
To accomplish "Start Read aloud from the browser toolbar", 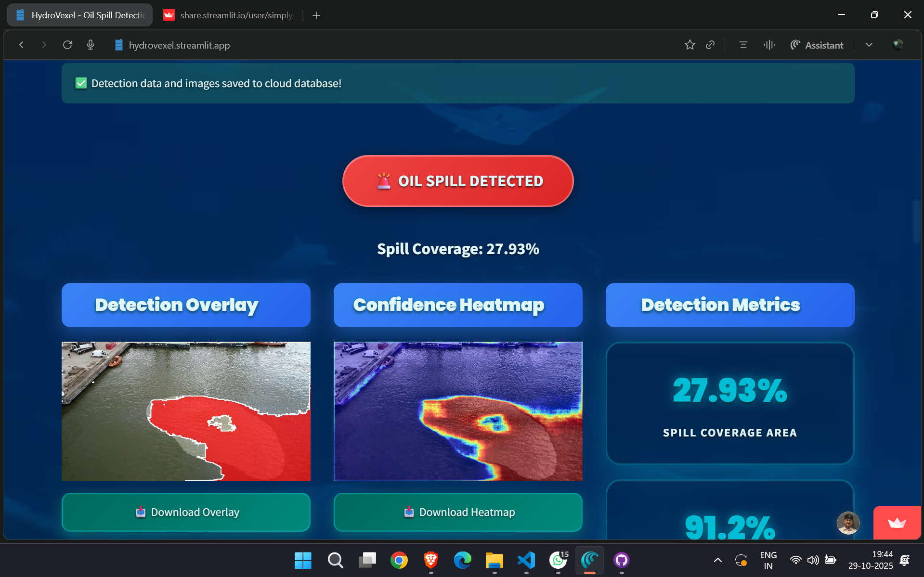I will click(x=769, y=45).
